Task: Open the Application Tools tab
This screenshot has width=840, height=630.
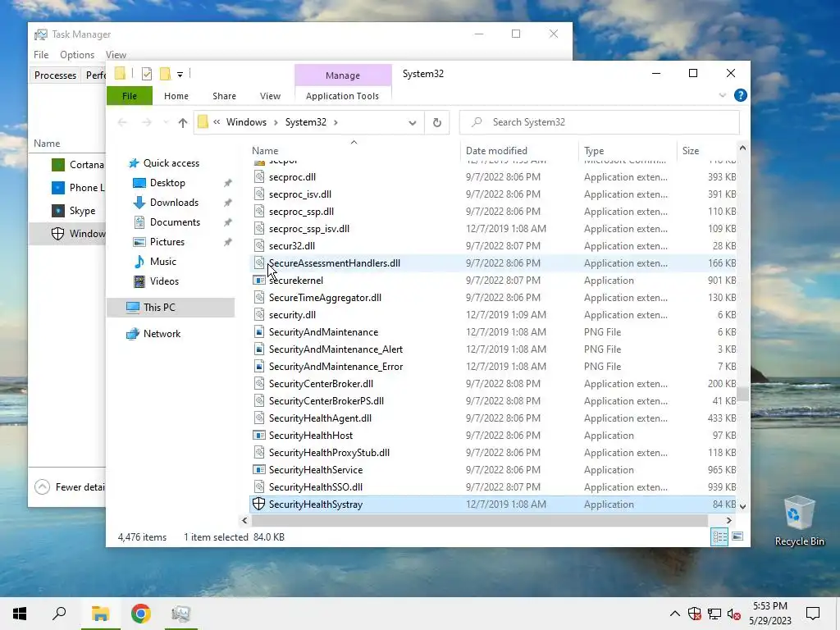Action: [342, 96]
